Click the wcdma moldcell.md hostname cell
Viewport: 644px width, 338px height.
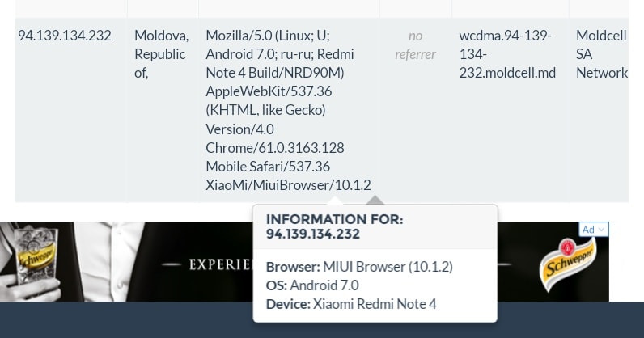point(506,54)
